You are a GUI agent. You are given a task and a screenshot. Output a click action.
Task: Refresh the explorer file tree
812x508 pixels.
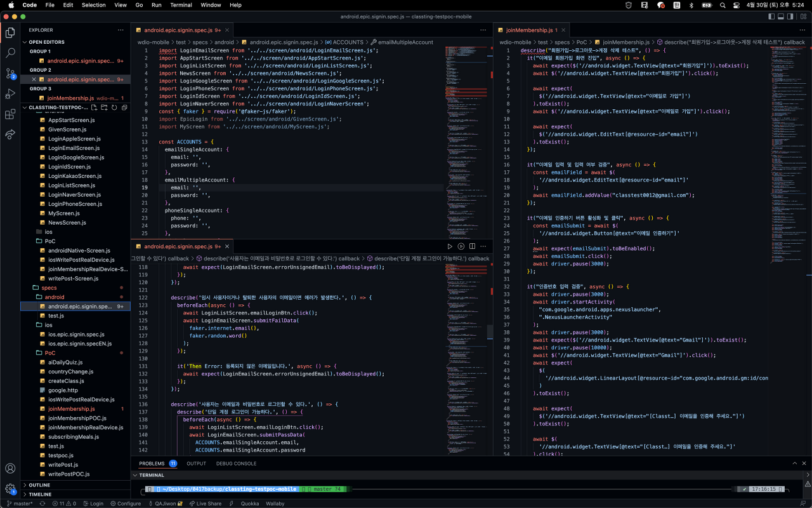point(114,108)
